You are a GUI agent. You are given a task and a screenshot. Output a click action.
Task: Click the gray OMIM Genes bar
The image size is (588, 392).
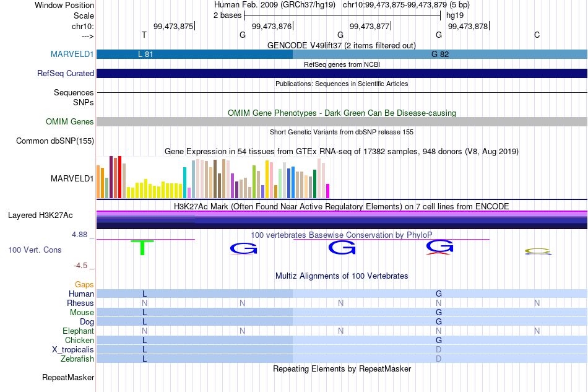(342, 121)
